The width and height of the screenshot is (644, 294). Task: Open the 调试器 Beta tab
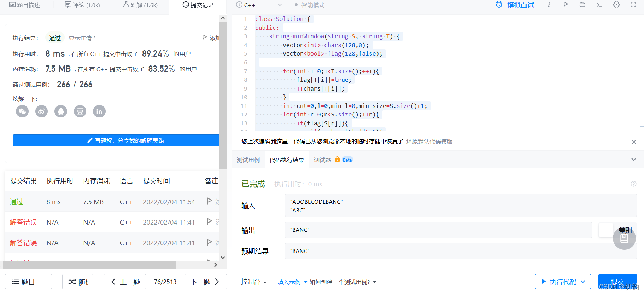coord(333,160)
